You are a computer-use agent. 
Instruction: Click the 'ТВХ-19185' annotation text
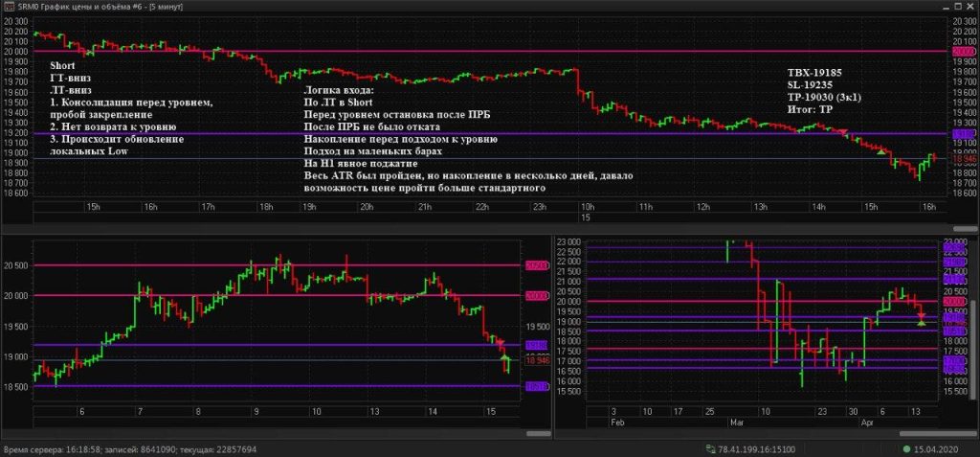coord(813,72)
